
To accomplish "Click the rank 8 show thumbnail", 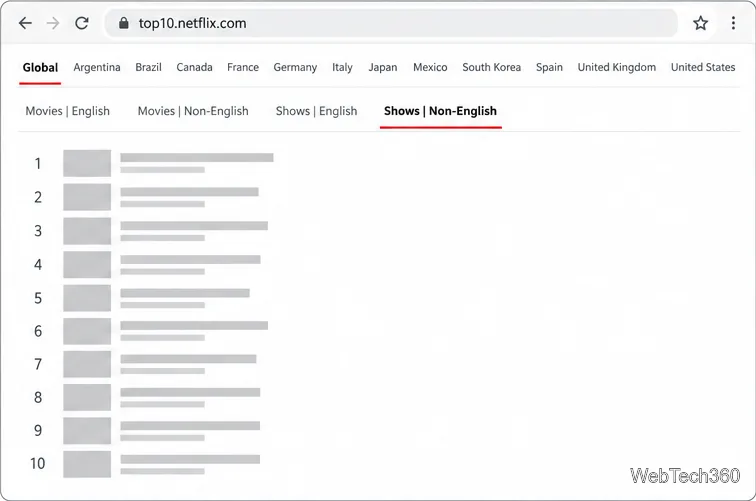I will pos(87,397).
